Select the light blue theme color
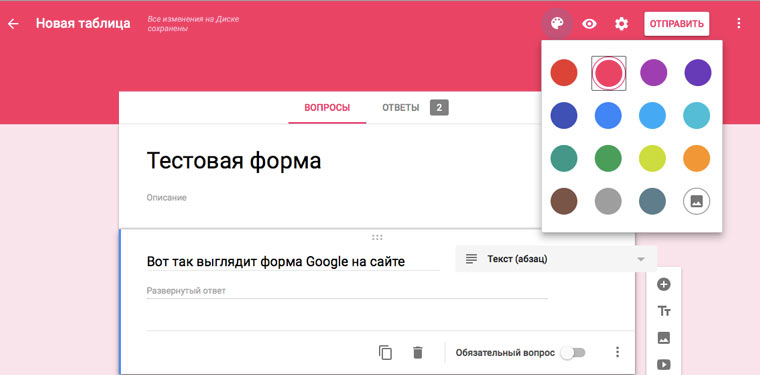Viewport: 760px width, 375px height. coord(652,116)
